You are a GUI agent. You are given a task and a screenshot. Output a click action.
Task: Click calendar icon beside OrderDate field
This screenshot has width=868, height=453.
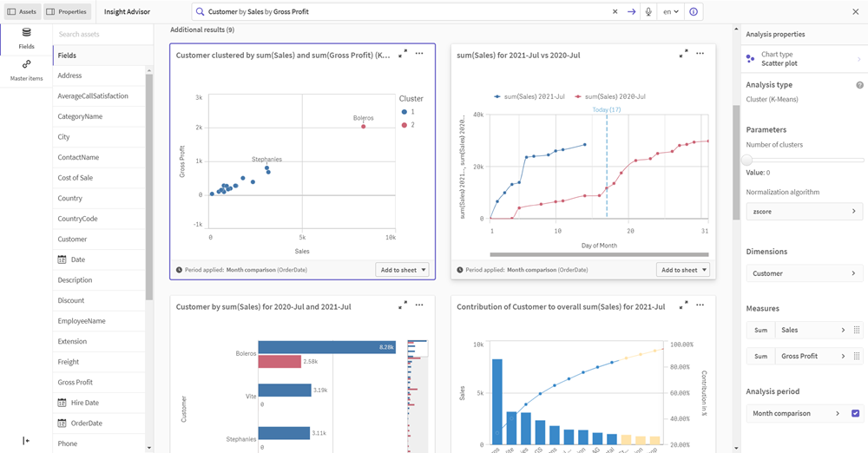[62, 423]
